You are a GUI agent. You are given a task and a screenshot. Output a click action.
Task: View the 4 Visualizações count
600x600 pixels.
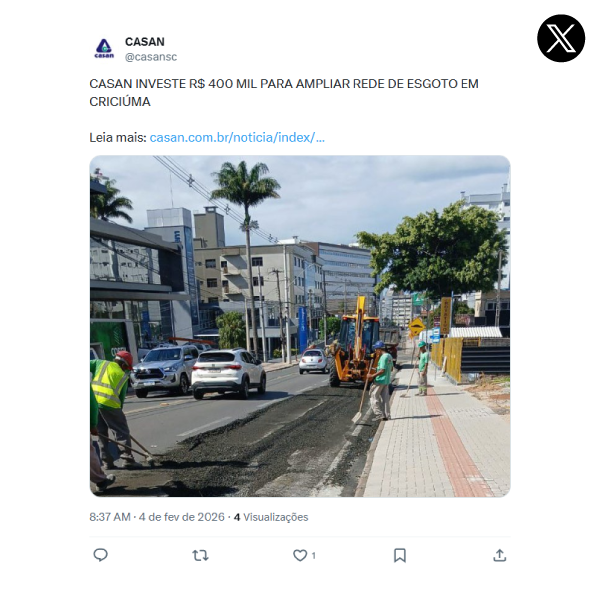tap(271, 517)
